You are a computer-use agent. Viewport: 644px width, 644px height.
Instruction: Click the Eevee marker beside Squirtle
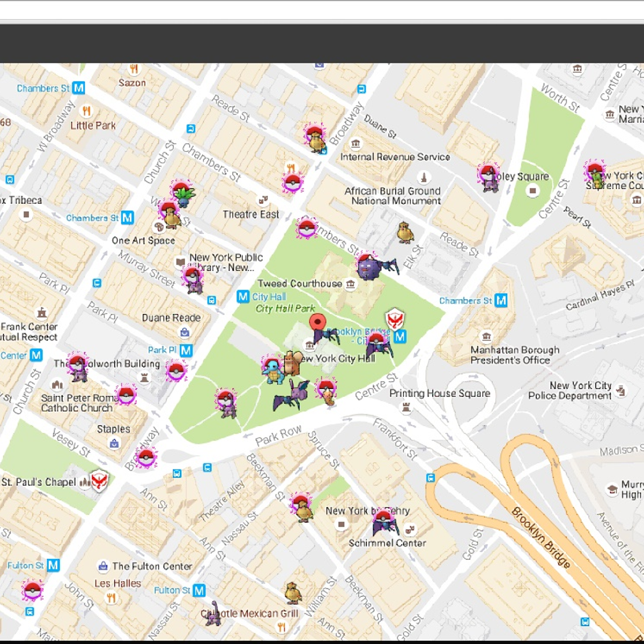click(x=293, y=363)
